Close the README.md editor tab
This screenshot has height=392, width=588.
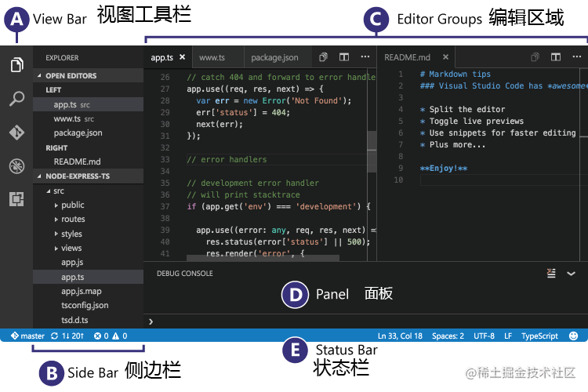click(445, 57)
